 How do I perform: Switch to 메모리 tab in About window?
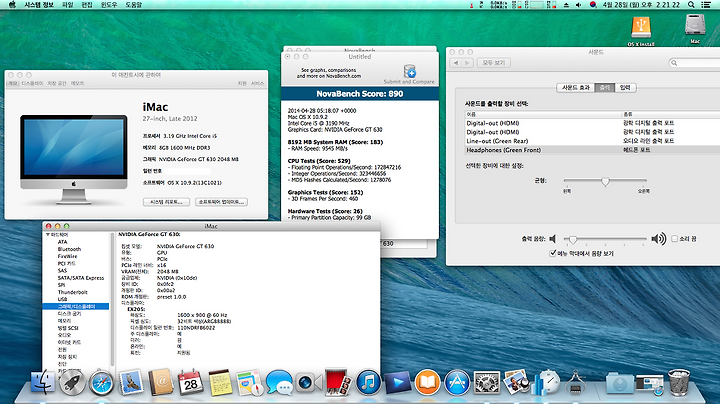[x=78, y=83]
